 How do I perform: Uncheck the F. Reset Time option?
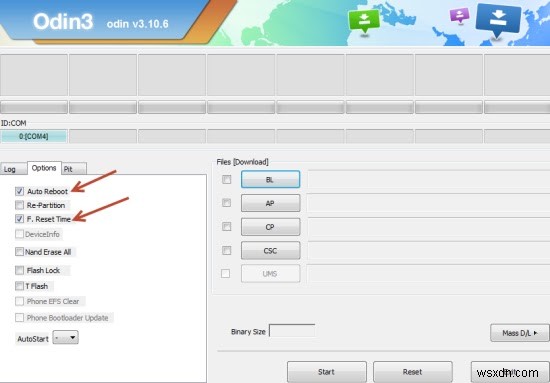[19, 219]
